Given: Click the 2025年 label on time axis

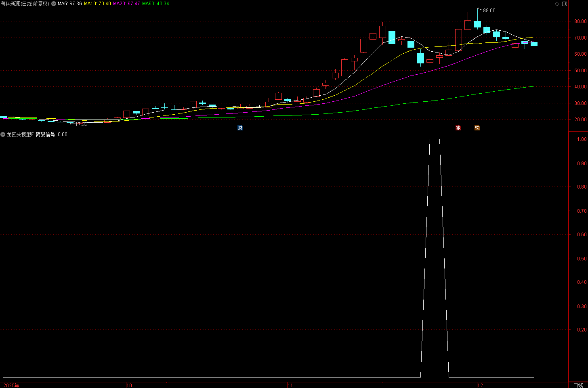Looking at the screenshot, I should 11,385.
